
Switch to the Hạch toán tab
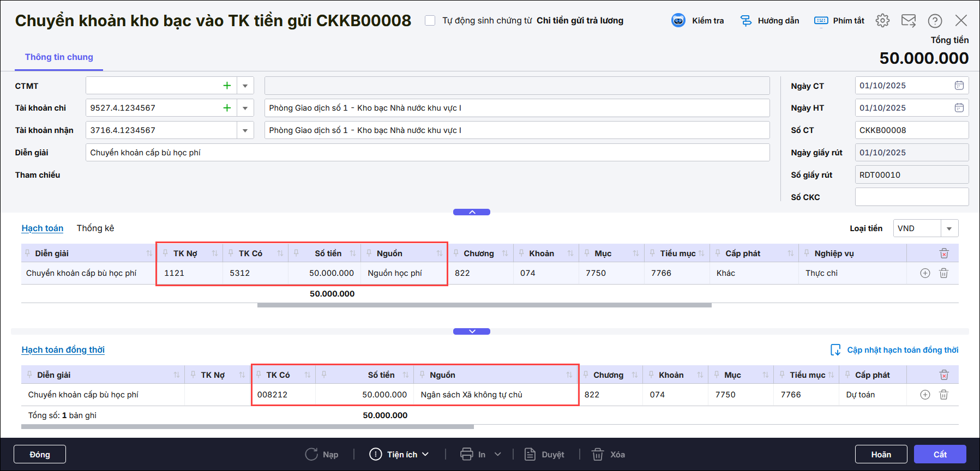43,228
